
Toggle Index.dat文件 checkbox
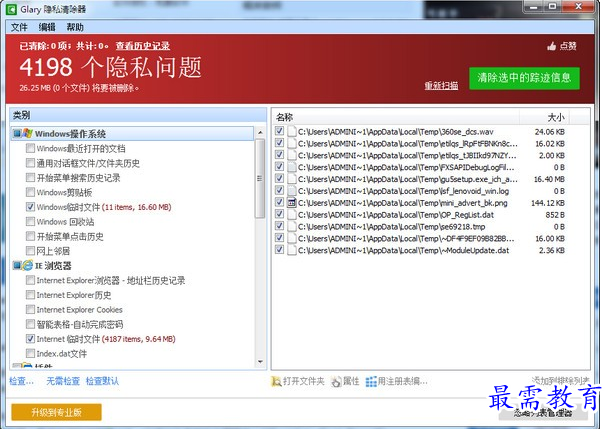pos(30,353)
